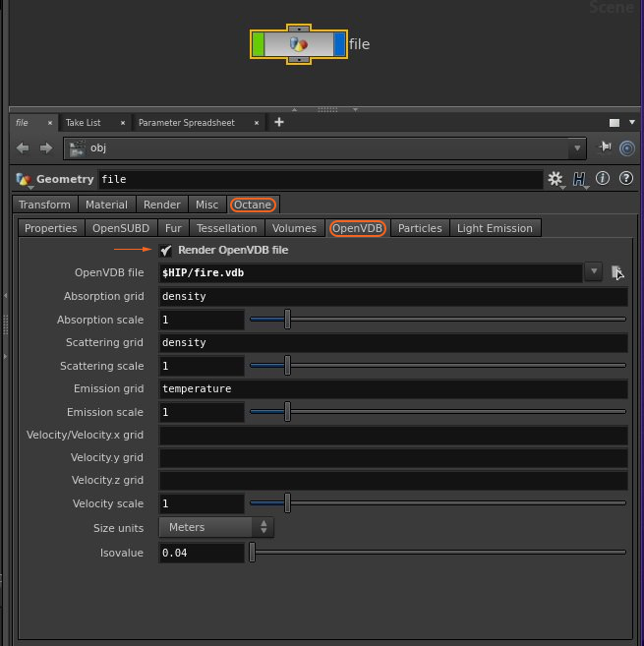
Task: Open the Size units Meters dropdown
Action: click(x=215, y=527)
